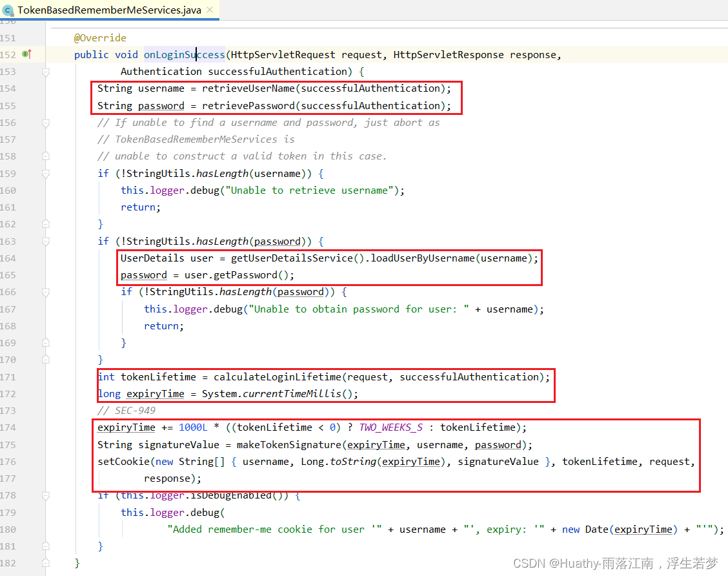Click the "Unable to obtain password for user: " string

pyautogui.click(x=359, y=309)
